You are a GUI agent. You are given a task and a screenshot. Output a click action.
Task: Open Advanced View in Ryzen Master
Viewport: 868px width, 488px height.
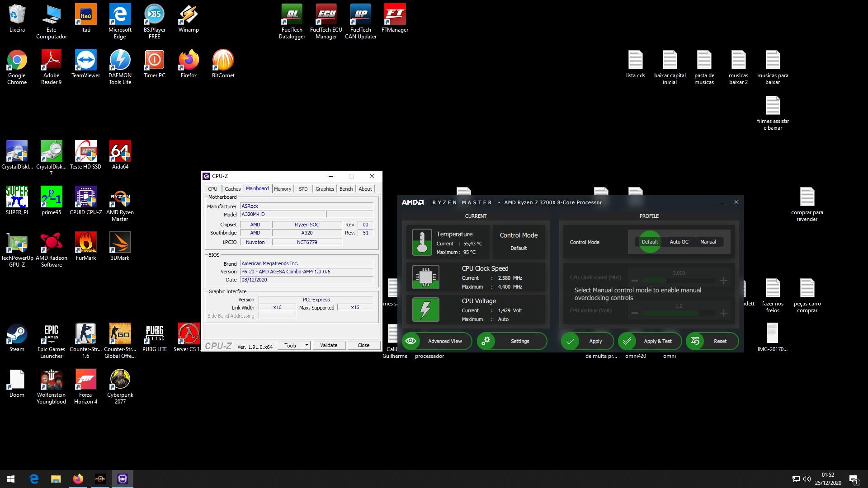[x=437, y=341]
